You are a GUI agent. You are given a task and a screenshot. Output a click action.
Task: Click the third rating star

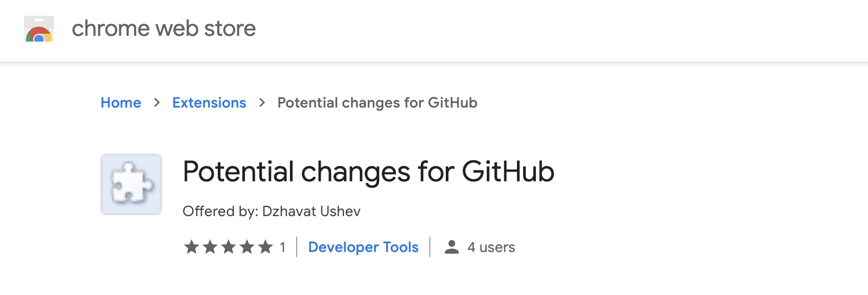(x=229, y=247)
